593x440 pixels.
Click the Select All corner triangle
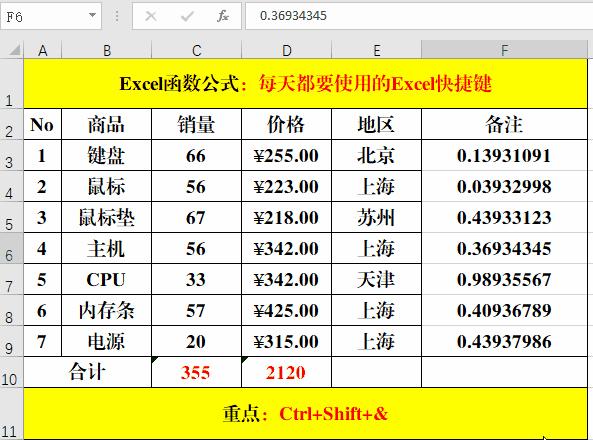[14, 50]
